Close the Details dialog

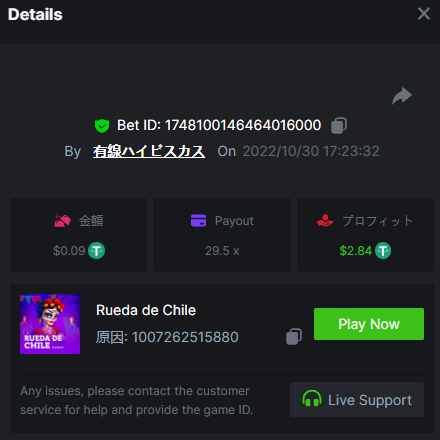coord(424,14)
